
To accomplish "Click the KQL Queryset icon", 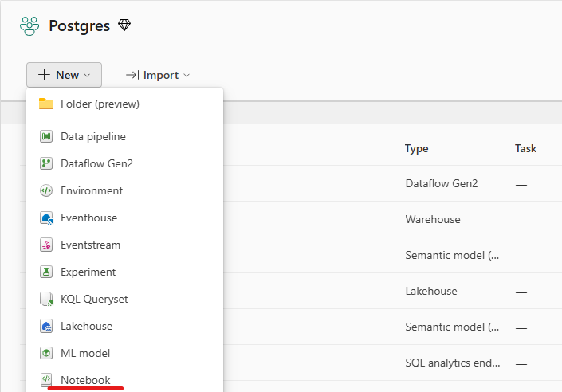I will click(x=46, y=299).
